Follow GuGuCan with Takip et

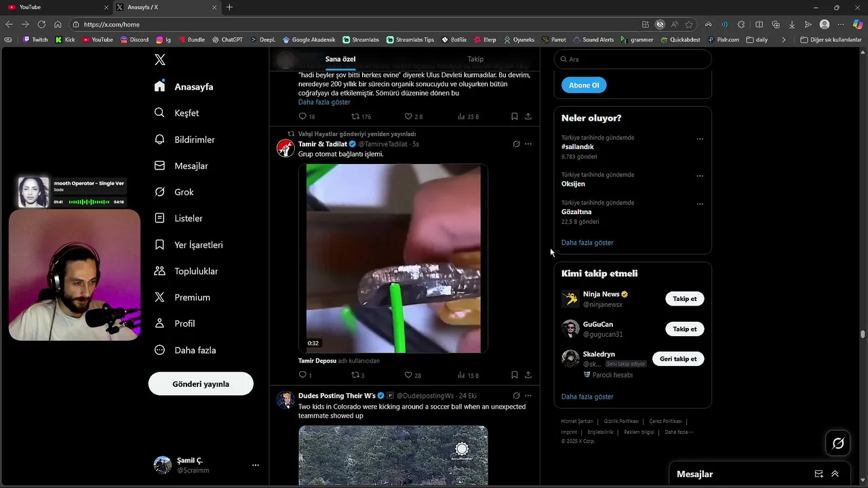(685, 329)
